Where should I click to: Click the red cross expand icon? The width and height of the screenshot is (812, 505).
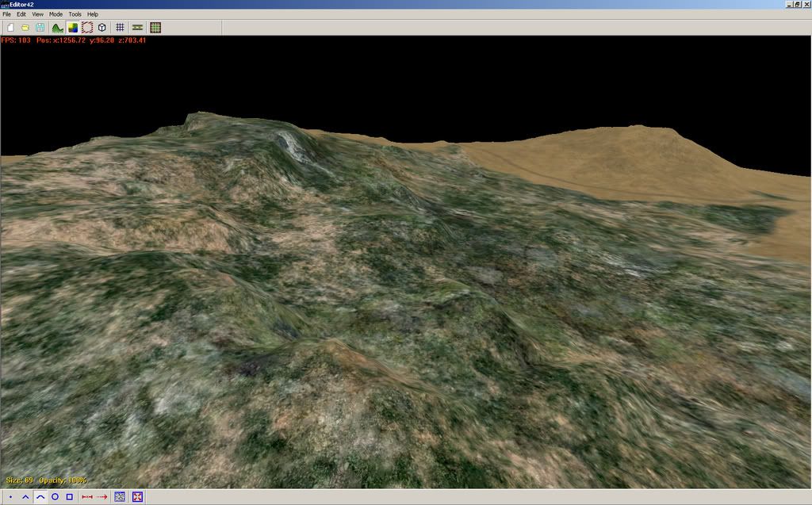click(x=138, y=497)
